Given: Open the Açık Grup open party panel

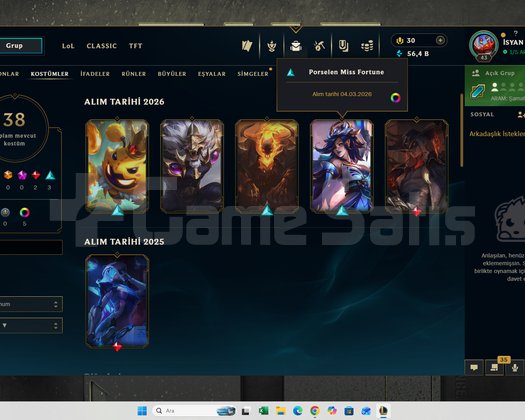Looking at the screenshot, I should [495, 86].
